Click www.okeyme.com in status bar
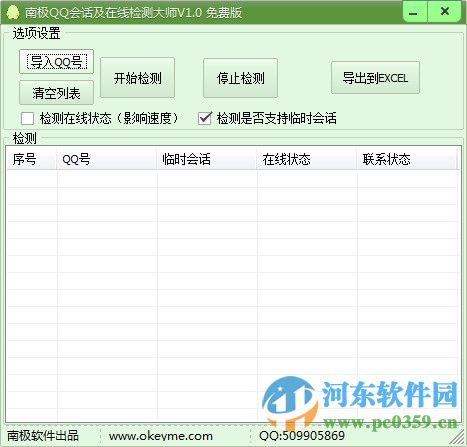467x447 pixels. 161,436
